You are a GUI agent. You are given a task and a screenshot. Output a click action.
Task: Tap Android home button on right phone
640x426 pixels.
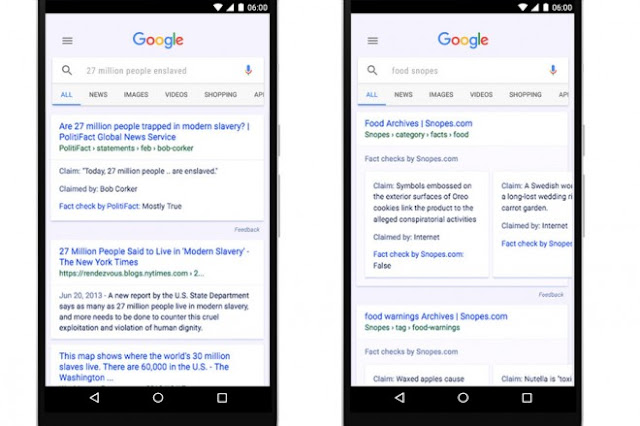(x=463, y=397)
